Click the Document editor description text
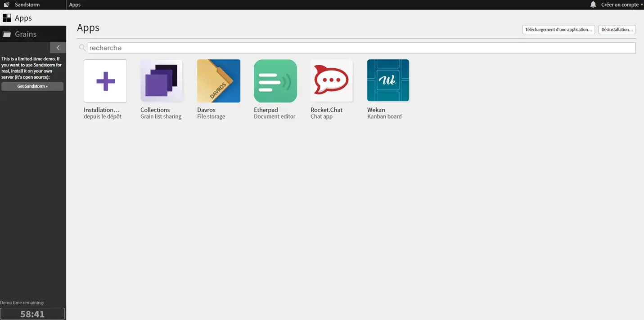Image resolution: width=644 pixels, height=320 pixels. point(275,116)
